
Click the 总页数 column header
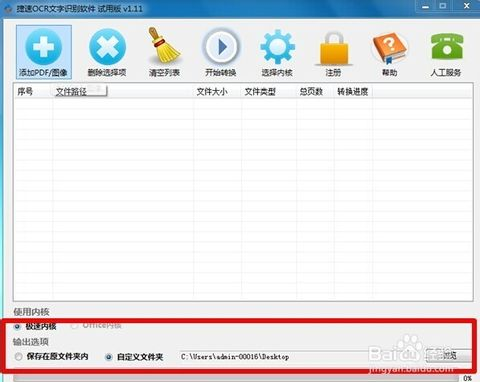[315, 91]
